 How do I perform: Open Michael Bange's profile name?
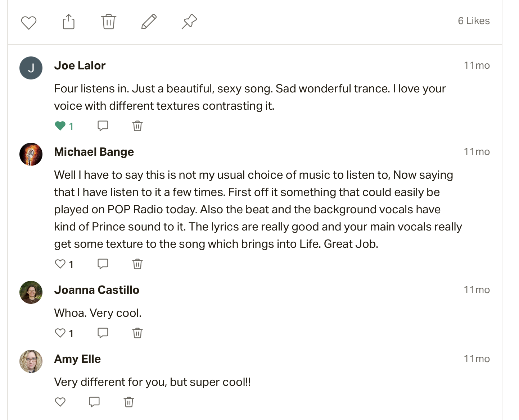(x=94, y=152)
